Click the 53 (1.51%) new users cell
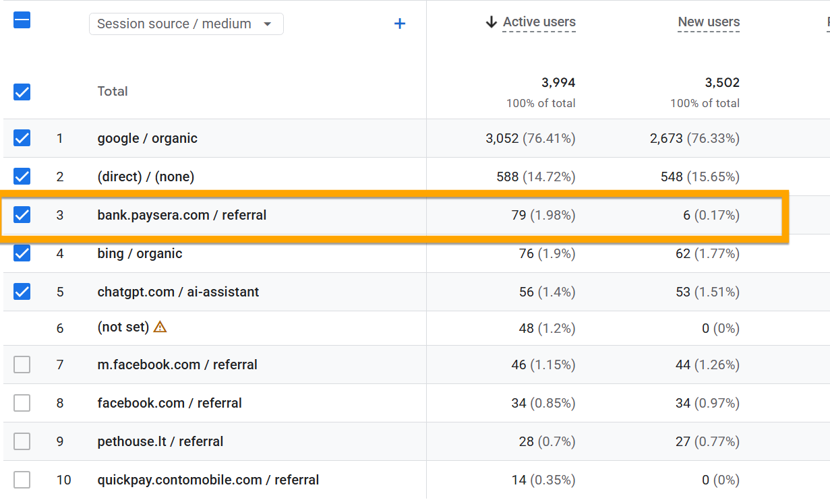Viewport: 830px width, 504px height. coord(707,292)
